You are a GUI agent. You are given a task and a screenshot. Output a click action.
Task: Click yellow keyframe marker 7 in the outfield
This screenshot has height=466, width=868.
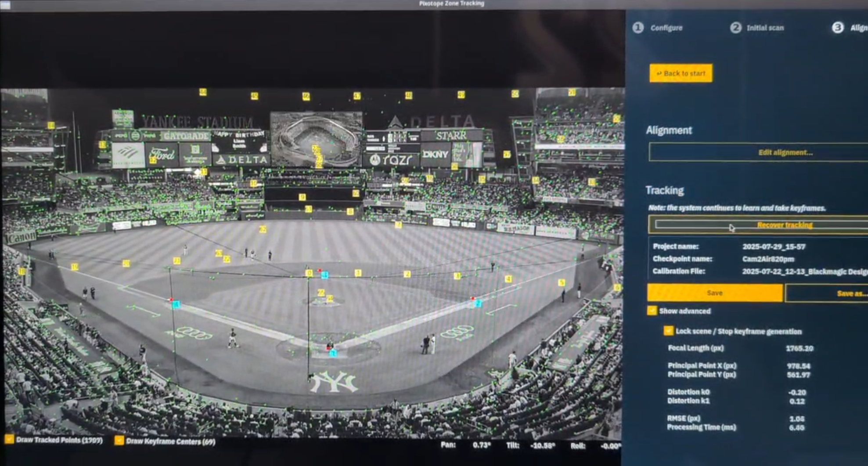coord(398,225)
